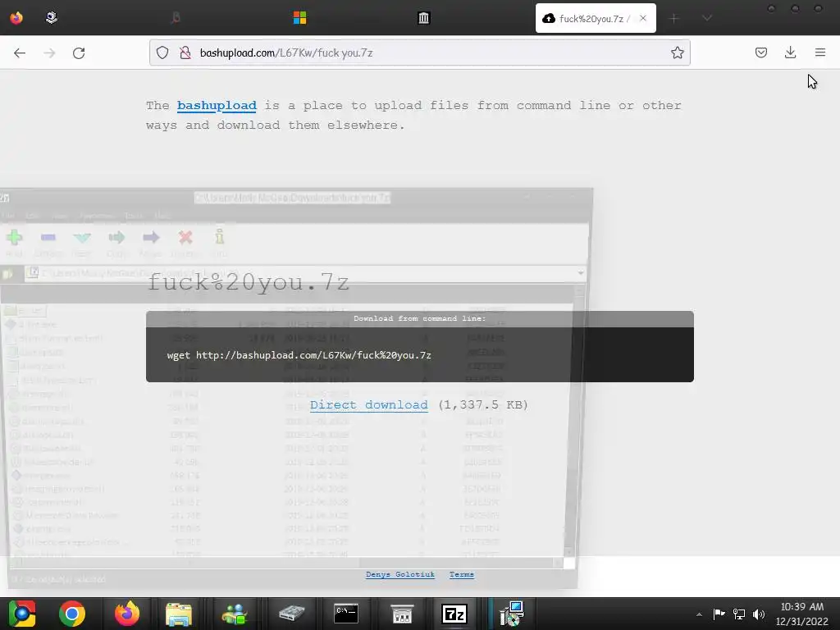Open the tracking protection shield icon
Image resolution: width=840 pixels, height=630 pixels.
[x=162, y=52]
